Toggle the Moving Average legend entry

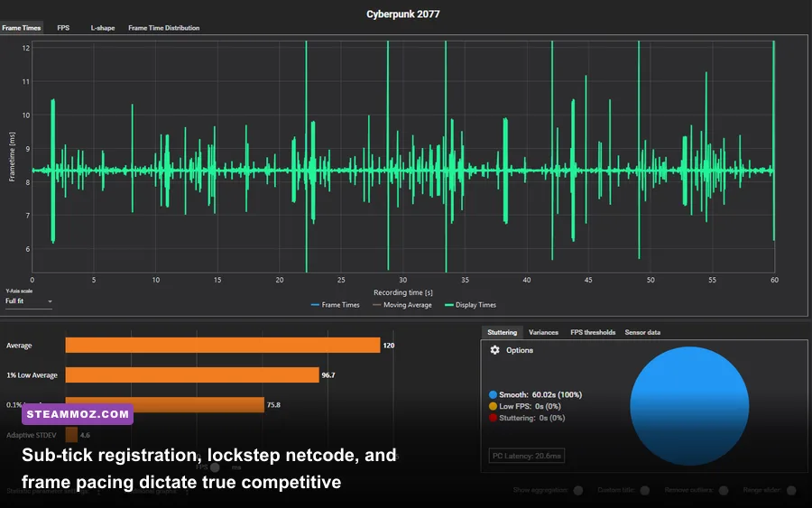[x=402, y=305]
